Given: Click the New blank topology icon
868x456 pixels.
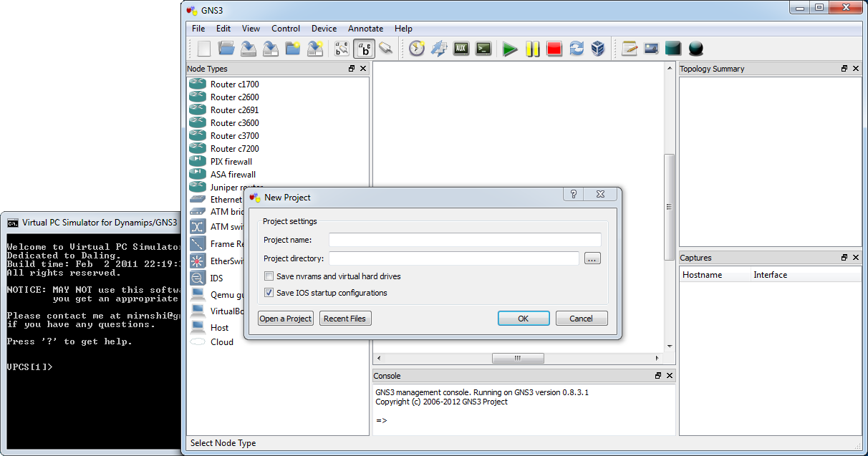Looking at the screenshot, I should [204, 49].
